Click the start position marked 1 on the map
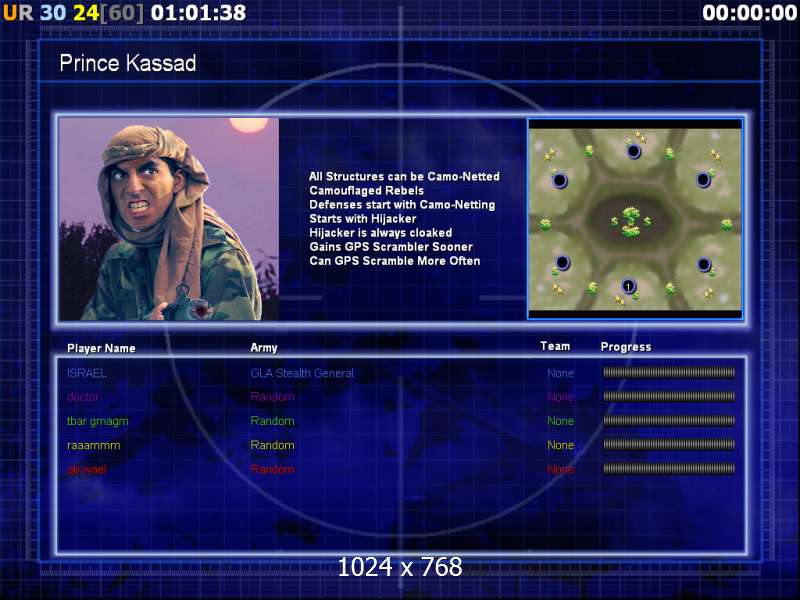This screenshot has width=800, height=600. click(x=628, y=286)
